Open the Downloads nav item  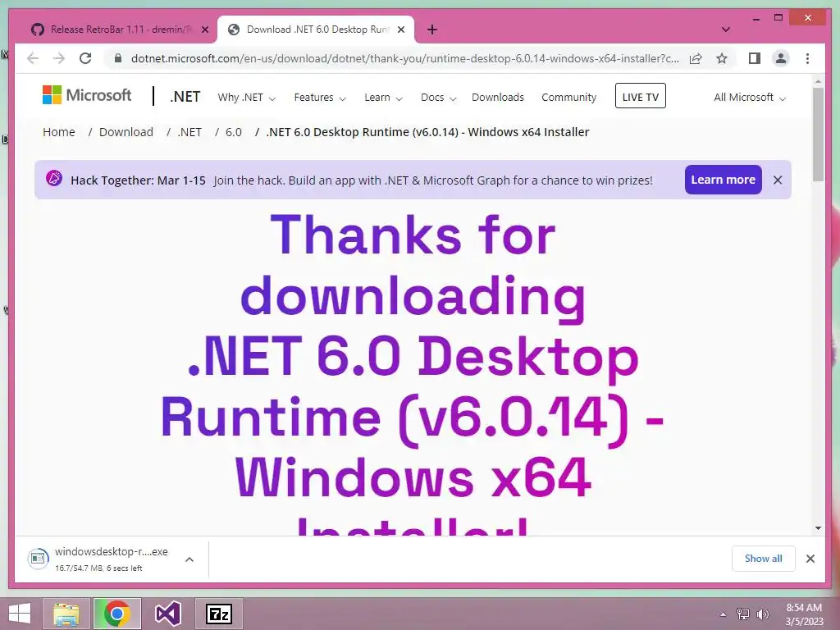pyautogui.click(x=498, y=98)
